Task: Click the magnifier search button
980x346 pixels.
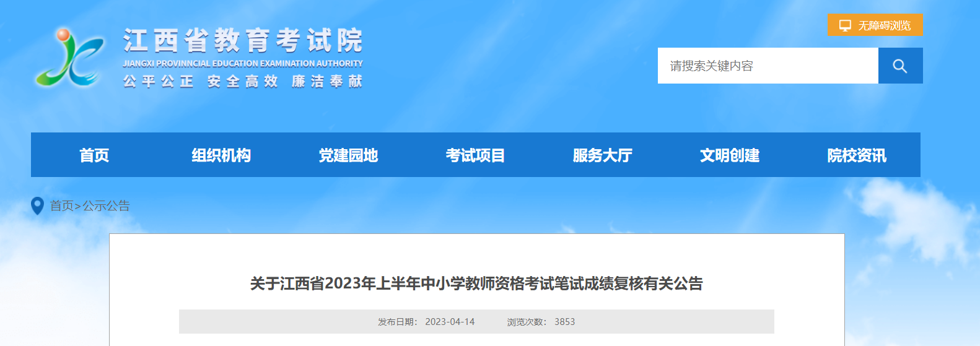Action: 900,66
